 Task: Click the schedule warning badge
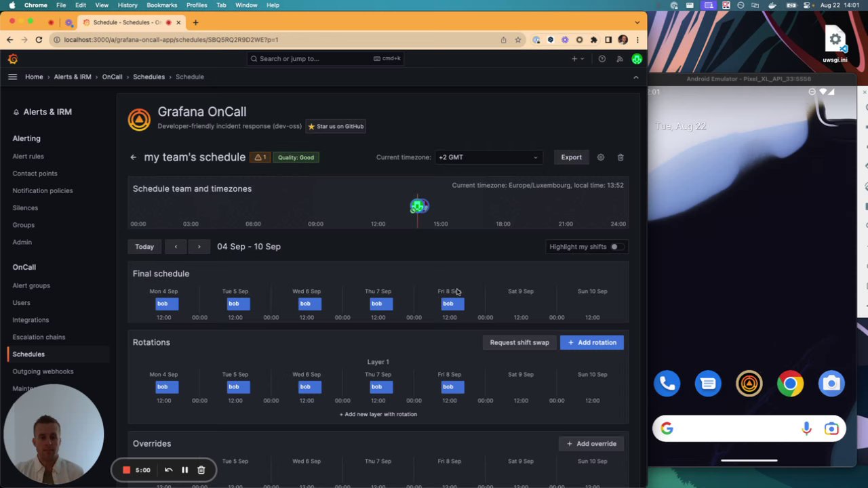[x=260, y=157]
